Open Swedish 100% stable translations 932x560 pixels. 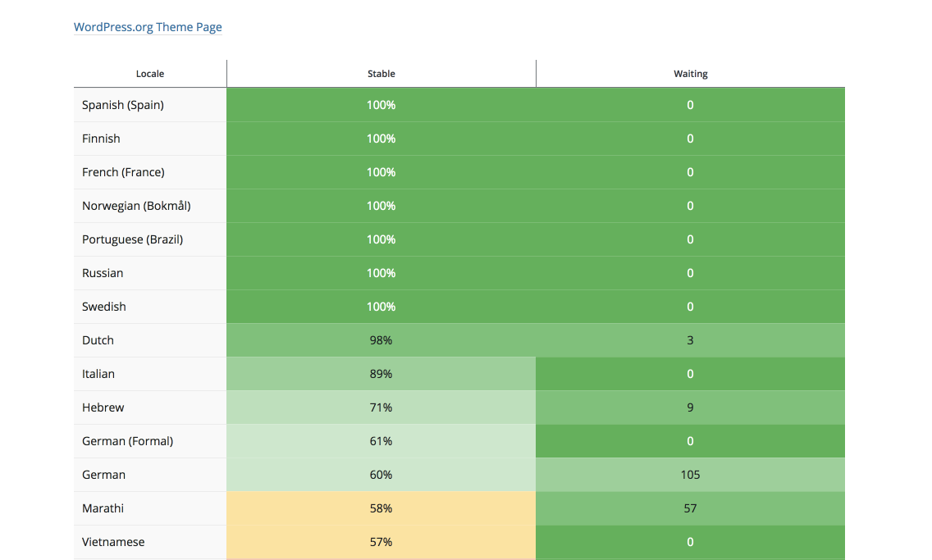[x=381, y=307]
